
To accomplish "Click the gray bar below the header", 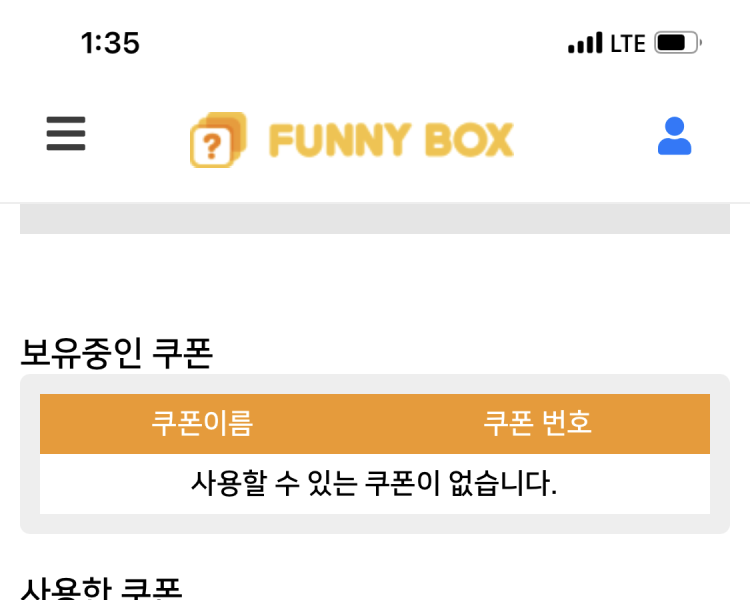I will click(374, 219).
